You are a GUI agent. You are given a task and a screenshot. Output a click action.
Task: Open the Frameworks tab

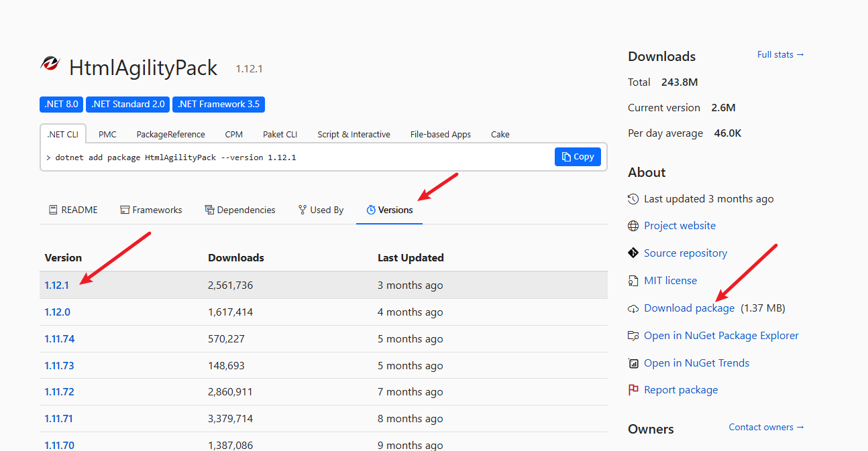tap(151, 210)
